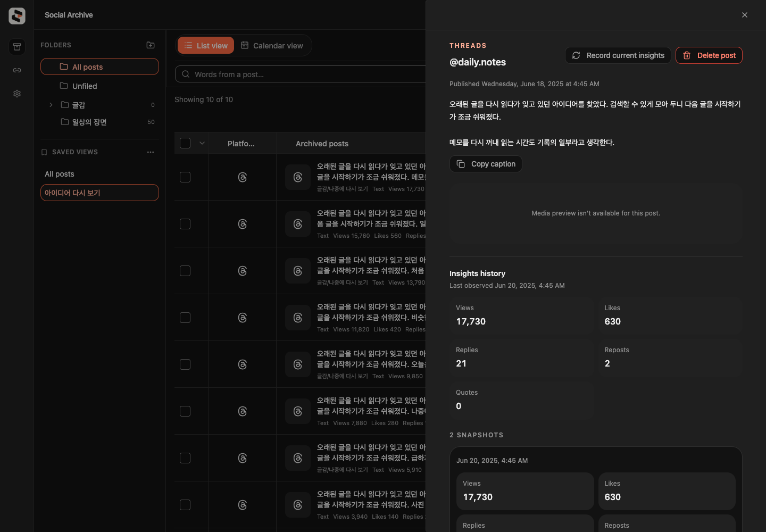Click Record current insights button
The width and height of the screenshot is (766, 532).
(618, 55)
